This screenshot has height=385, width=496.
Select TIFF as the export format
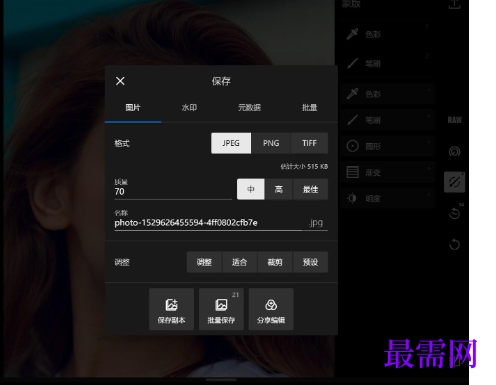point(309,143)
